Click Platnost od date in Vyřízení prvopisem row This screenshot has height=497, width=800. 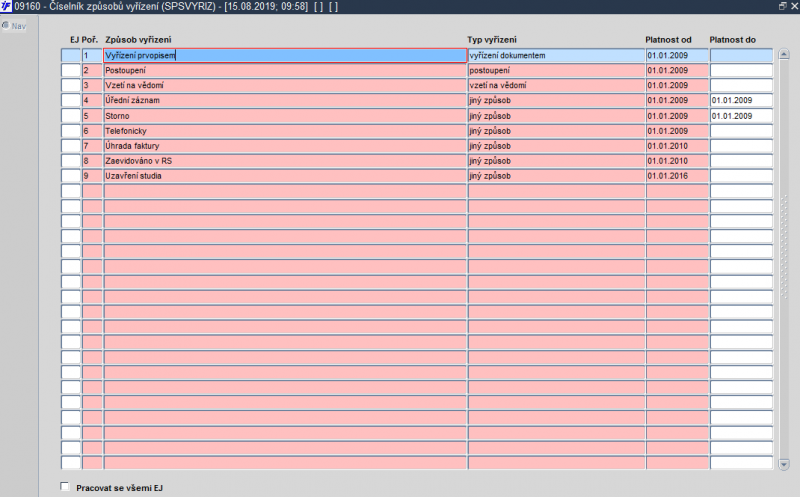pos(678,56)
